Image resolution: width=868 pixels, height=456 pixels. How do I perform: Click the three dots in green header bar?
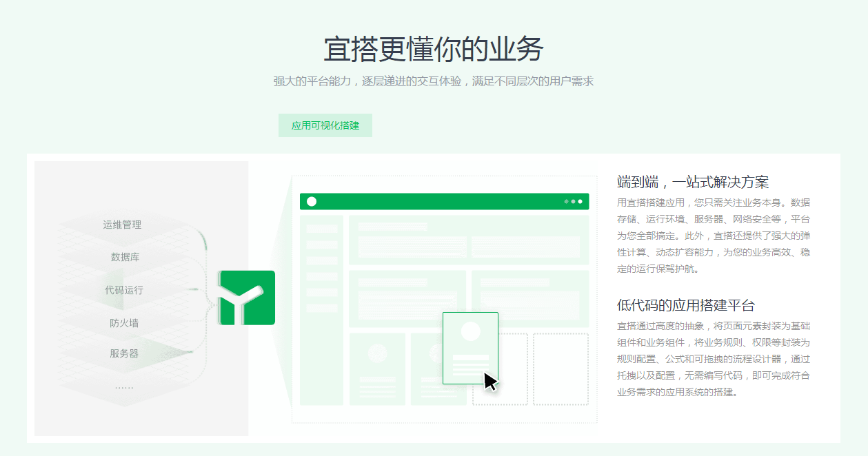click(x=574, y=201)
